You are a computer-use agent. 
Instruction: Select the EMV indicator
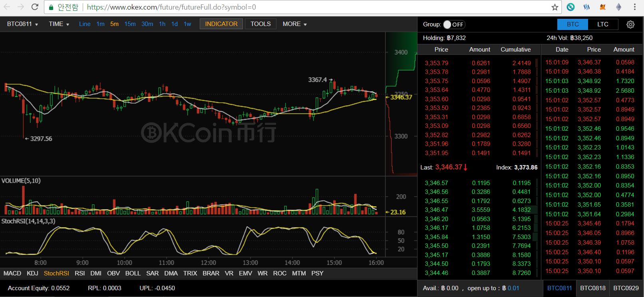click(x=245, y=273)
